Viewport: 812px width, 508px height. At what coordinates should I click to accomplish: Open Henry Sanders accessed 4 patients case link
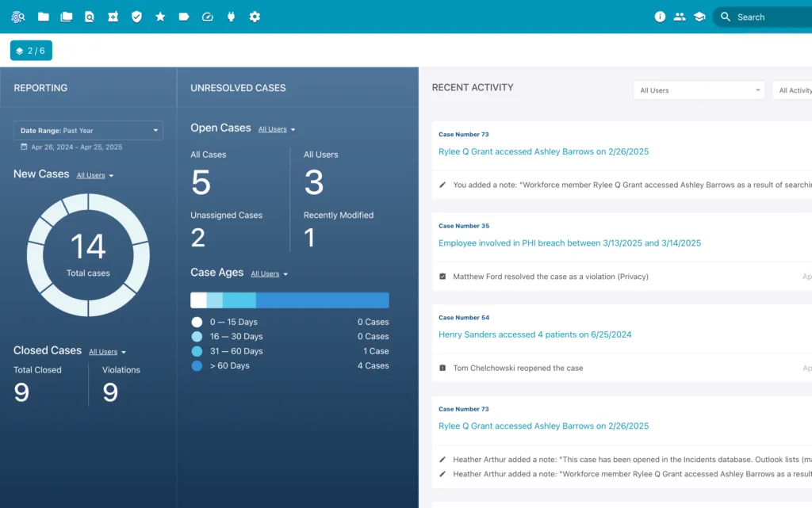[535, 334]
